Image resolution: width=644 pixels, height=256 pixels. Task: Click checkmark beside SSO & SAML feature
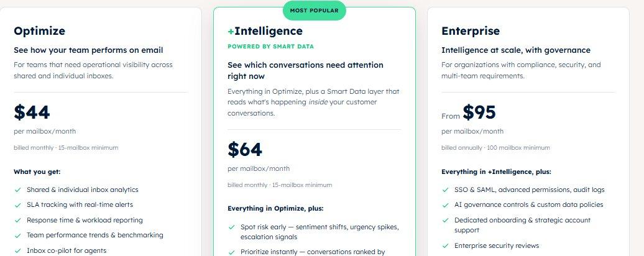click(x=445, y=190)
